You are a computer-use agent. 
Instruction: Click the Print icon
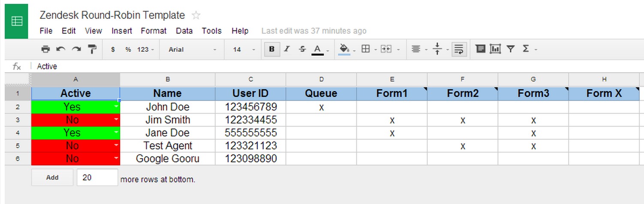pyautogui.click(x=45, y=49)
